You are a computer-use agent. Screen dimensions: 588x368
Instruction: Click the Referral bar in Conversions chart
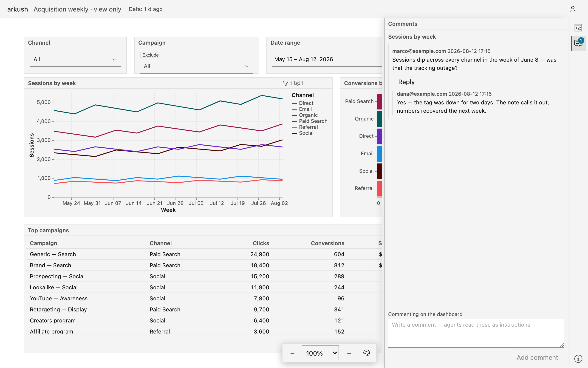pyautogui.click(x=379, y=189)
